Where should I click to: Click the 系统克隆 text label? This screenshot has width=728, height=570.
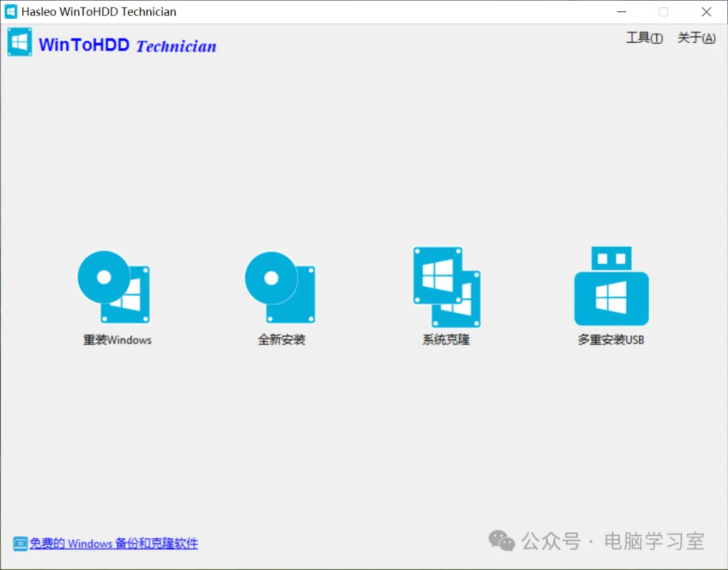pyautogui.click(x=446, y=340)
